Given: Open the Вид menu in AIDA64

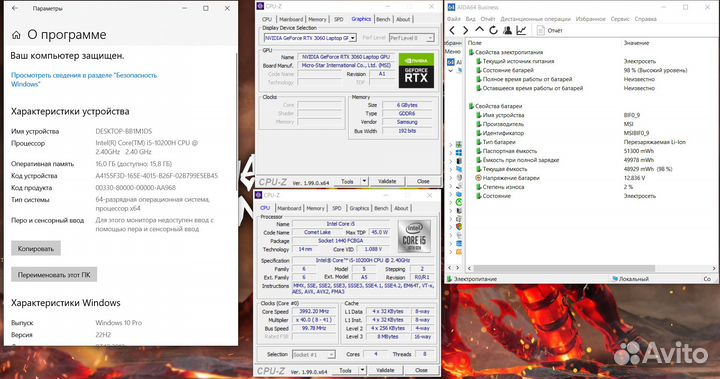Looking at the screenshot, I should (x=471, y=19).
